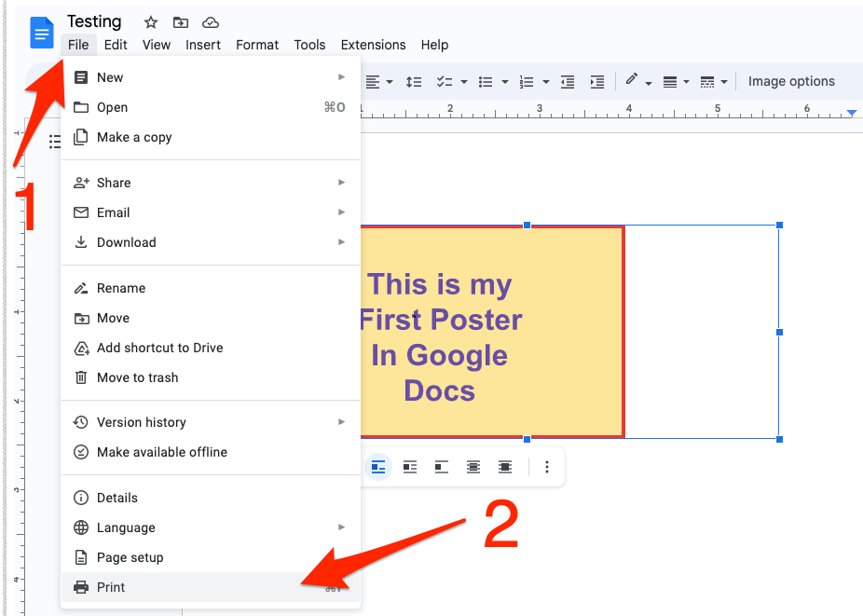Expand the Email submenu
The image size is (863, 616).
click(342, 212)
